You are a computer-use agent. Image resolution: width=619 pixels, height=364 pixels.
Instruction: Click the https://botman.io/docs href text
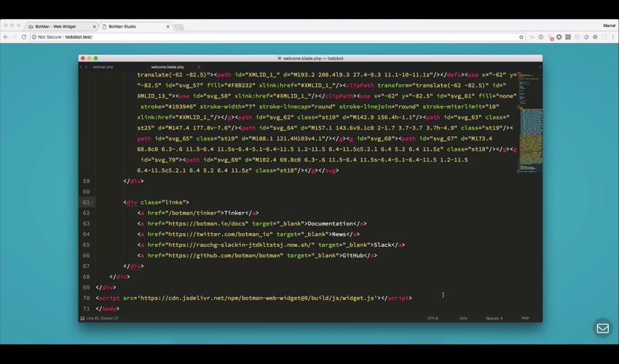click(x=207, y=223)
